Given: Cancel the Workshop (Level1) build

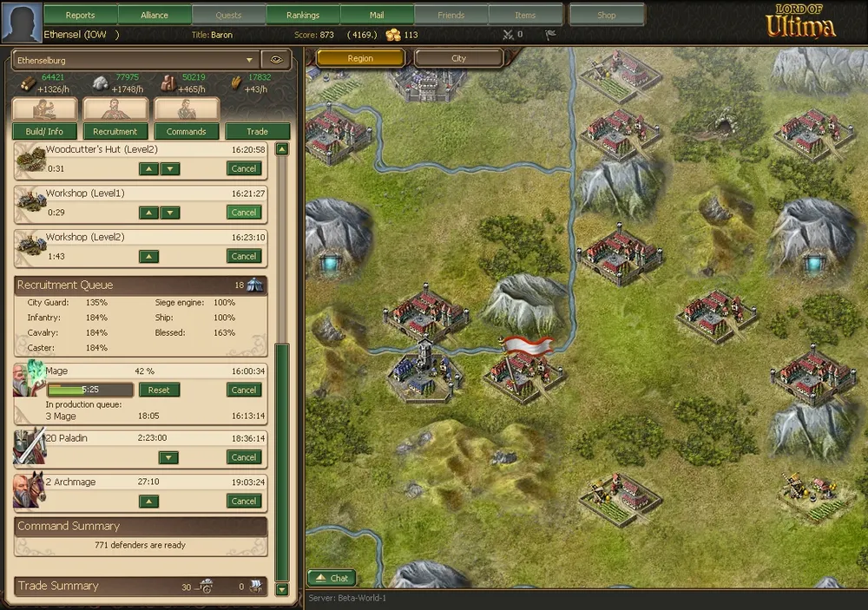Looking at the screenshot, I should pyautogui.click(x=244, y=213).
